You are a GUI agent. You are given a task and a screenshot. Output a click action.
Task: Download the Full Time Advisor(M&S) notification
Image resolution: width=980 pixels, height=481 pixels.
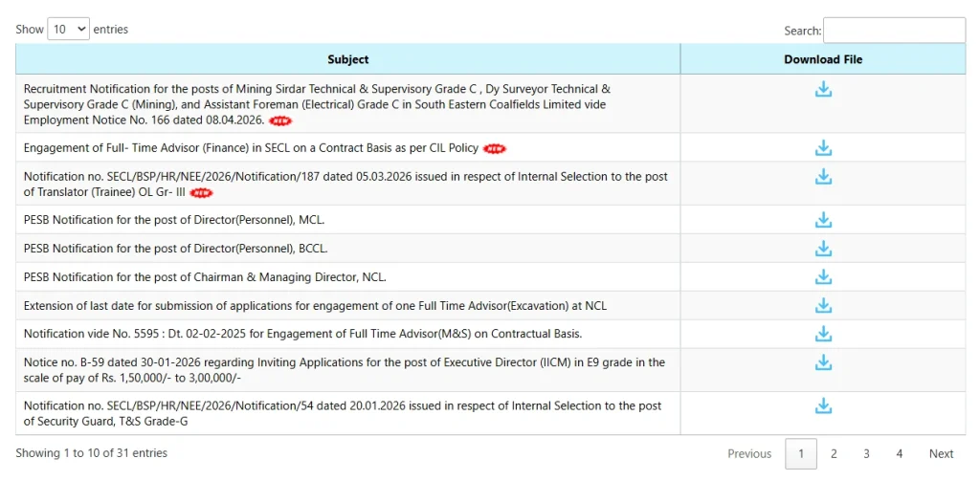tap(823, 334)
